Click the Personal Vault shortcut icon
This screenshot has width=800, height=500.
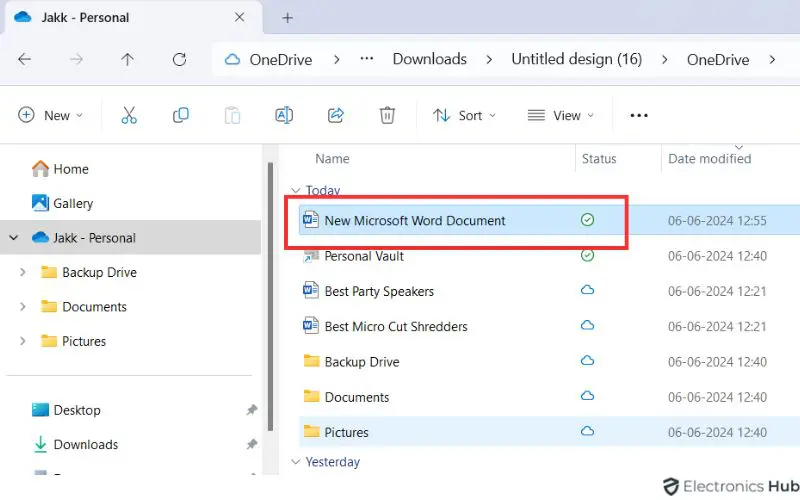coord(311,256)
